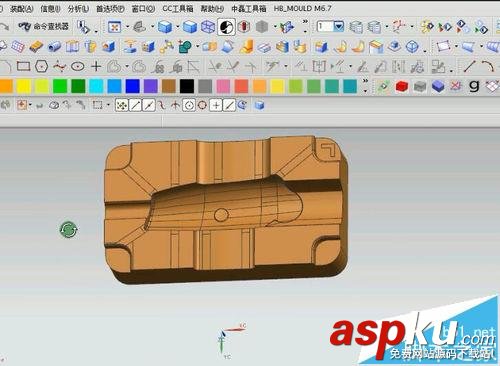
Task: Select the Line tool at right toolbar end
Action: pos(469,66)
